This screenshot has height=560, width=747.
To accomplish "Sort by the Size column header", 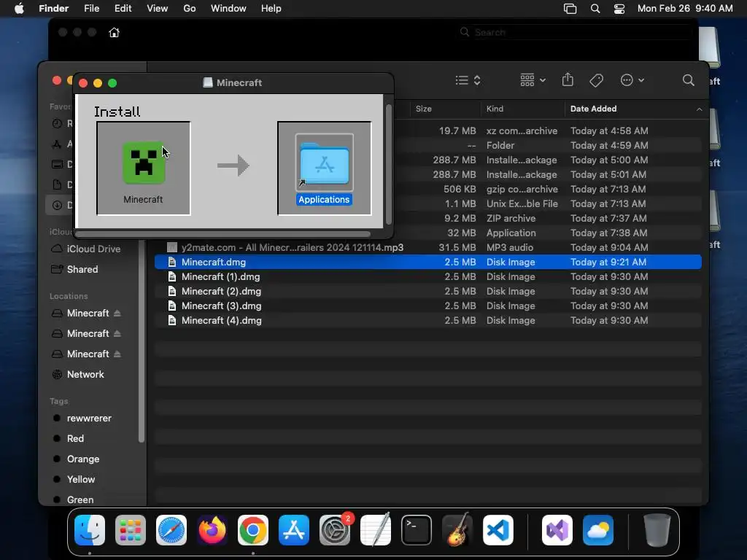I will pyautogui.click(x=424, y=109).
